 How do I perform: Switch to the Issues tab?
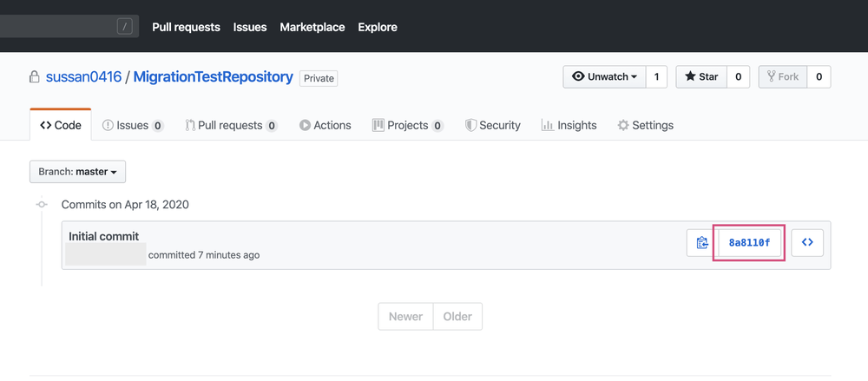tap(133, 125)
